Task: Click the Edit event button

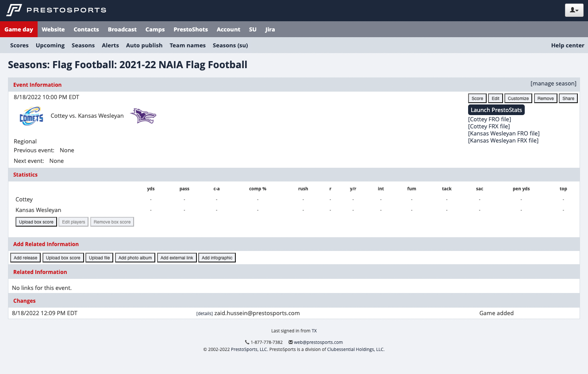Action: coord(496,98)
